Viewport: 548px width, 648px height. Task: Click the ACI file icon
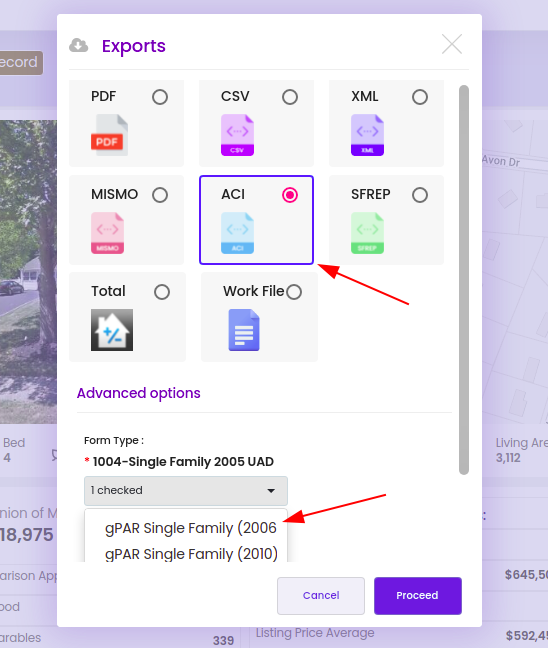(237, 233)
